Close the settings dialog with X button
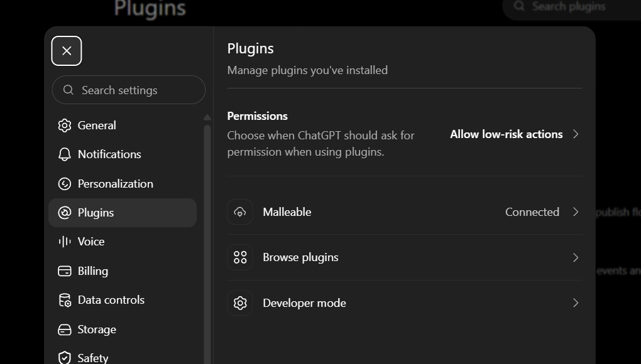The width and height of the screenshot is (641, 364). click(67, 51)
